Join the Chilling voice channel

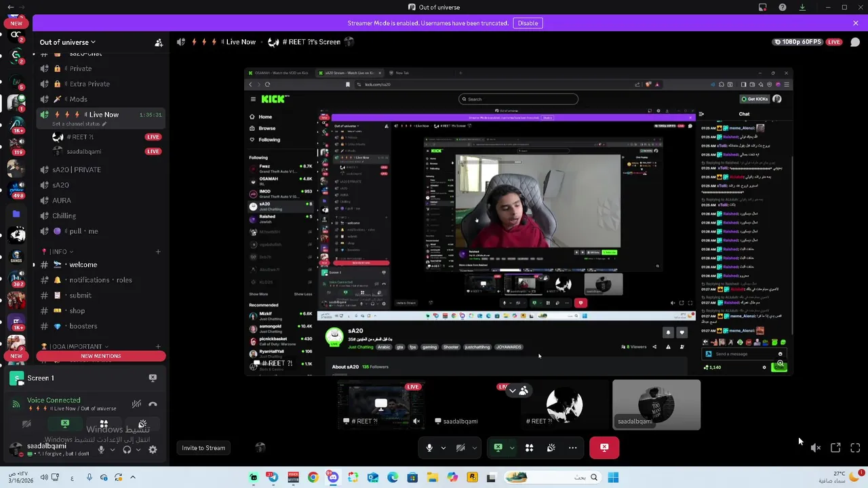(102, 216)
